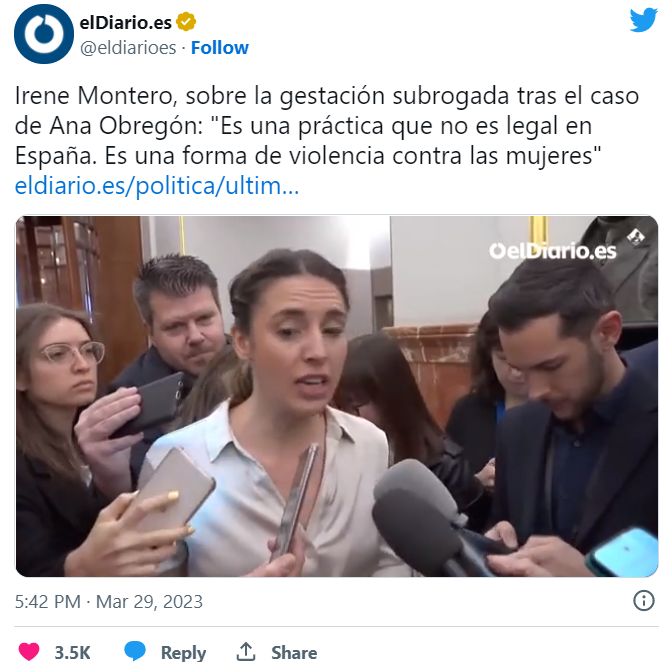
Task: Click the elDiario.es watermark on the video
Action: pos(552,251)
